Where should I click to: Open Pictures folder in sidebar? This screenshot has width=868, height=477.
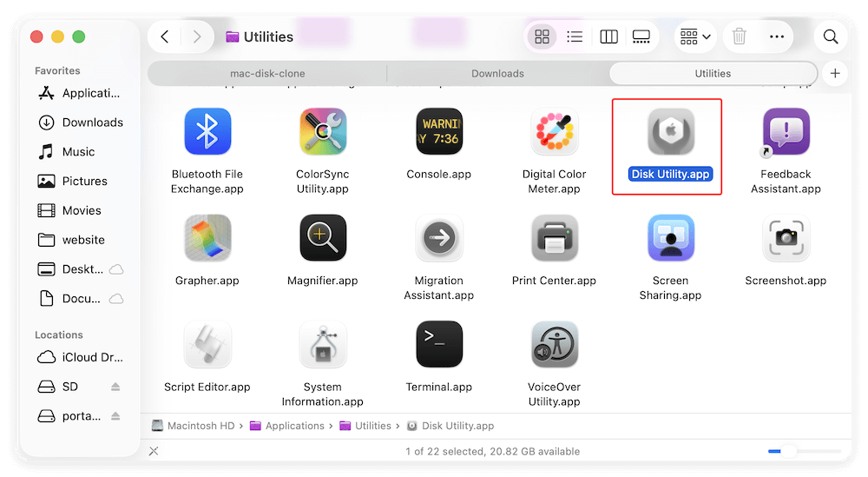84,181
